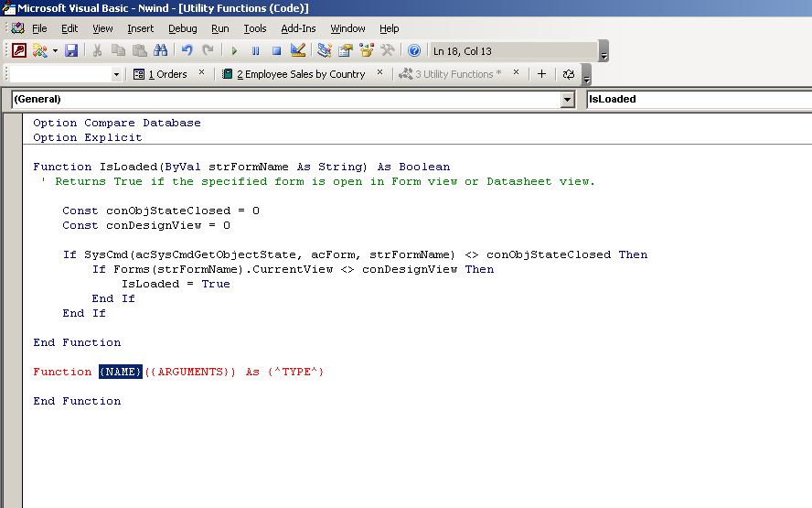This screenshot has width=812, height=508.
Task: Open Standard toolbar options arrow
Action: [x=604, y=51]
